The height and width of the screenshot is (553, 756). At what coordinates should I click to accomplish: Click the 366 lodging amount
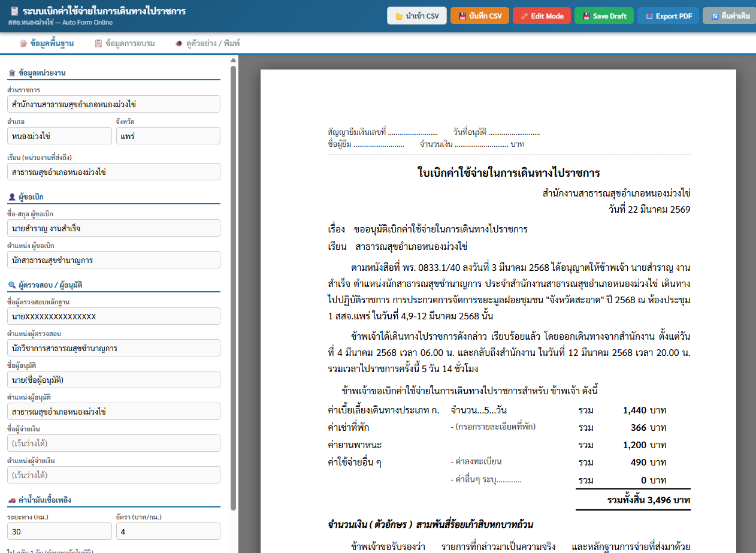pos(639,428)
